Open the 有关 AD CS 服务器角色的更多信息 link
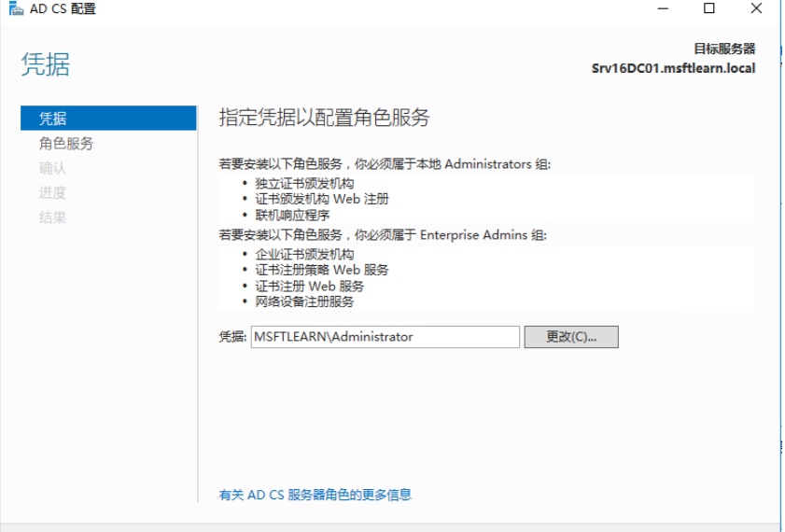The height and width of the screenshot is (532, 785). click(315, 495)
